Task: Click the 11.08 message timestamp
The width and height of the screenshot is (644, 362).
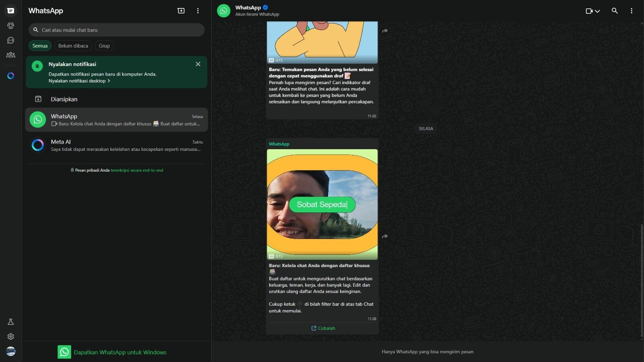Action: click(372, 319)
